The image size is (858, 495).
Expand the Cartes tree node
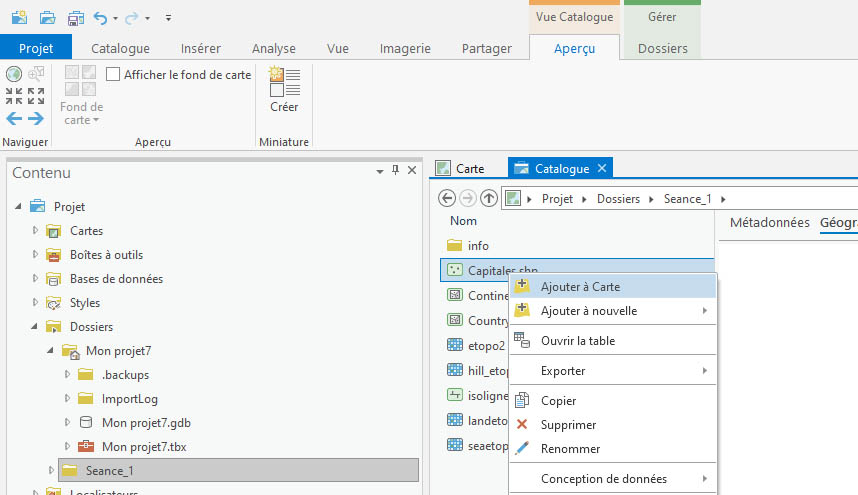coord(36,231)
